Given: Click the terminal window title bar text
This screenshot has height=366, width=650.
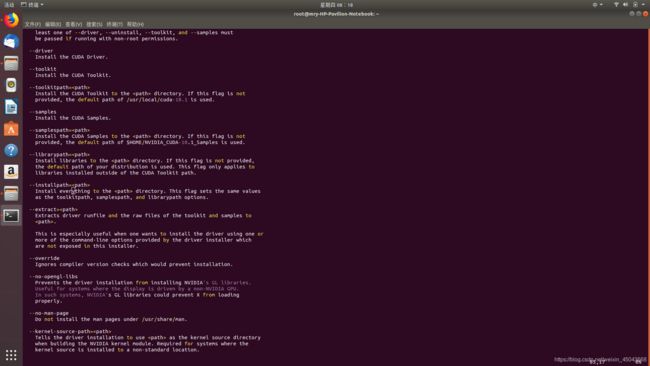Looking at the screenshot, I should (336, 14).
